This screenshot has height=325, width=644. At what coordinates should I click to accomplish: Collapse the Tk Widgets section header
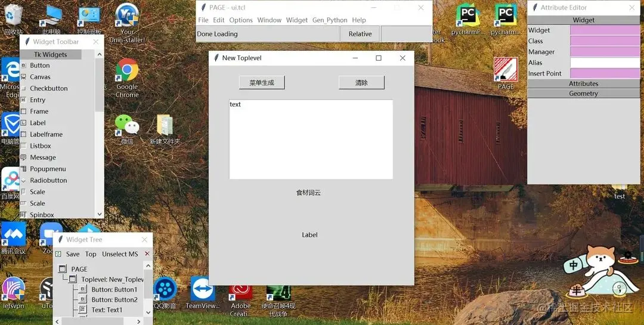51,54
